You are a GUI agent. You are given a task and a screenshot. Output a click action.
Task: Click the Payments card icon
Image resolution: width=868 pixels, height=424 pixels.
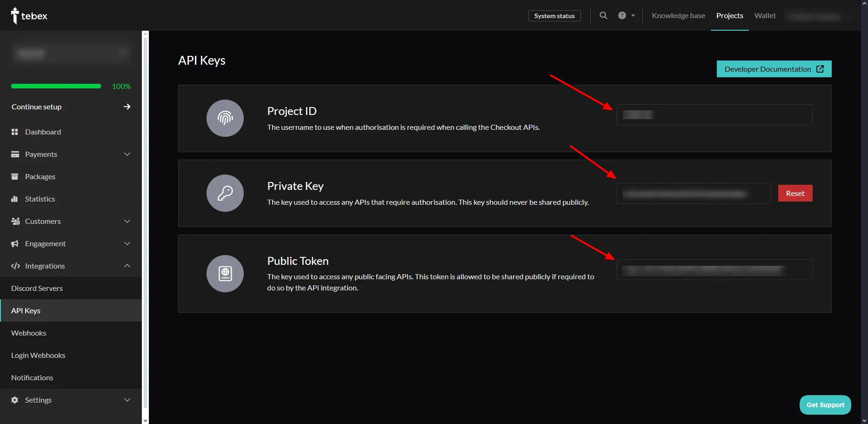[15, 155]
